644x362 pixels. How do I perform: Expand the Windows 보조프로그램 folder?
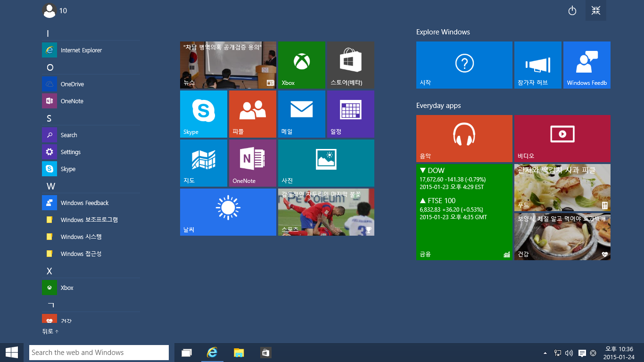[91, 220]
